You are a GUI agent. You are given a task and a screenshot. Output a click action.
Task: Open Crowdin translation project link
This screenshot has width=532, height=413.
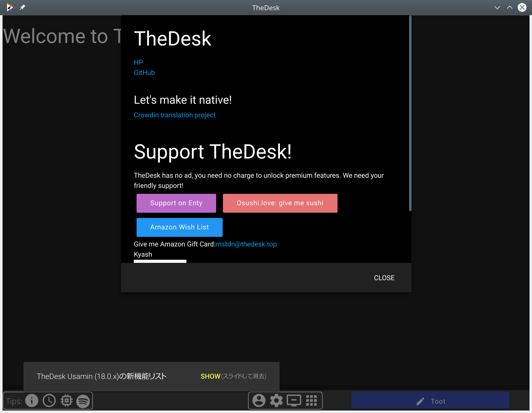pyautogui.click(x=175, y=115)
